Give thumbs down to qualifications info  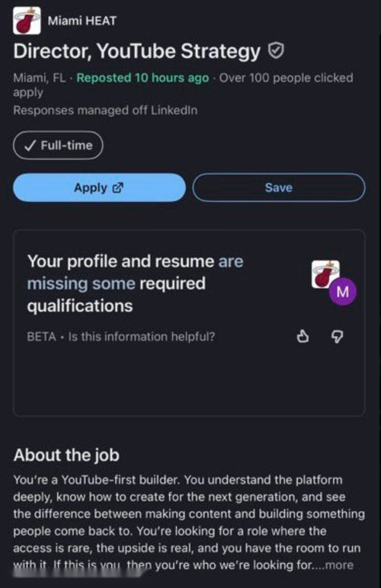click(x=337, y=337)
